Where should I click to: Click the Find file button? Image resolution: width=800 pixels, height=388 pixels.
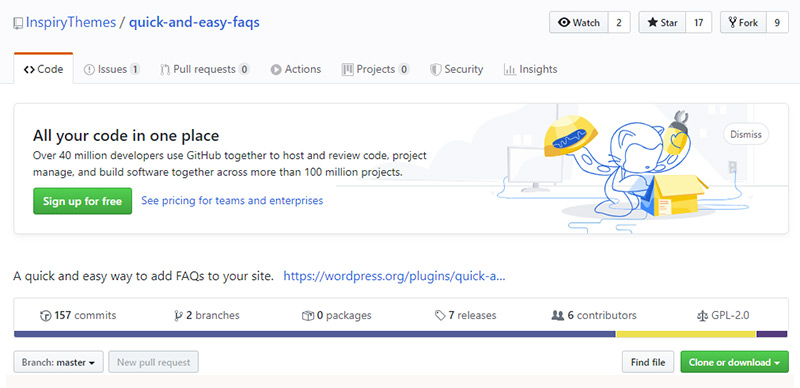[648, 362]
